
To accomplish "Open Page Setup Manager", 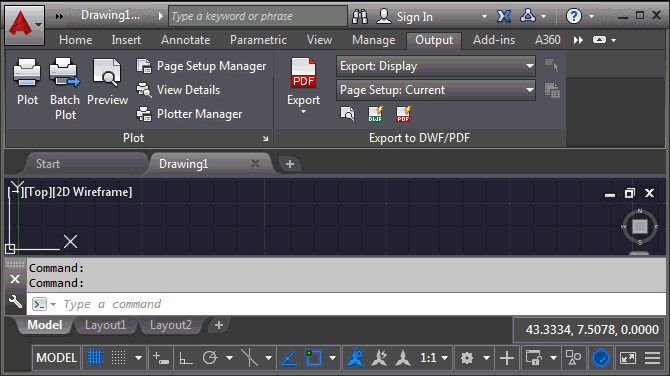I will click(201, 66).
